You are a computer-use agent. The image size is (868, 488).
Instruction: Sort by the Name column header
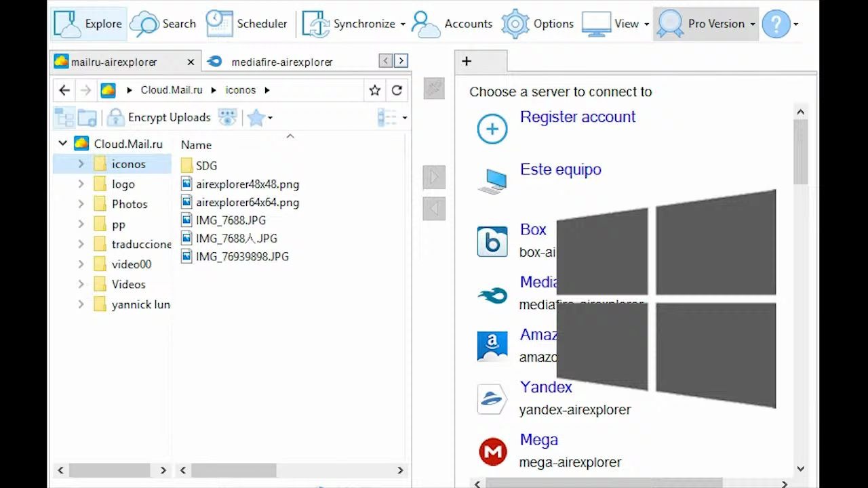click(x=197, y=145)
